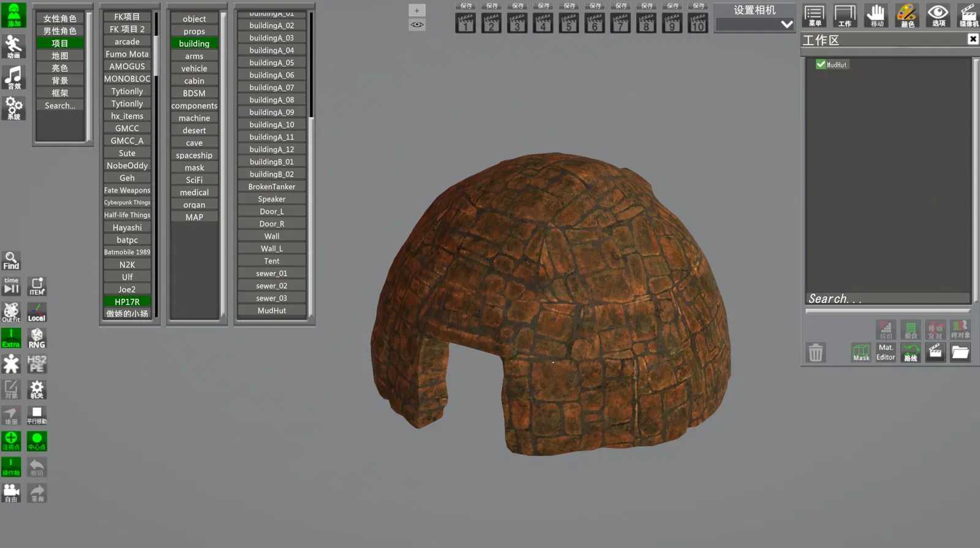This screenshot has height=548, width=980.
Task: Click the 菜单 menu list icon
Action: (x=815, y=15)
